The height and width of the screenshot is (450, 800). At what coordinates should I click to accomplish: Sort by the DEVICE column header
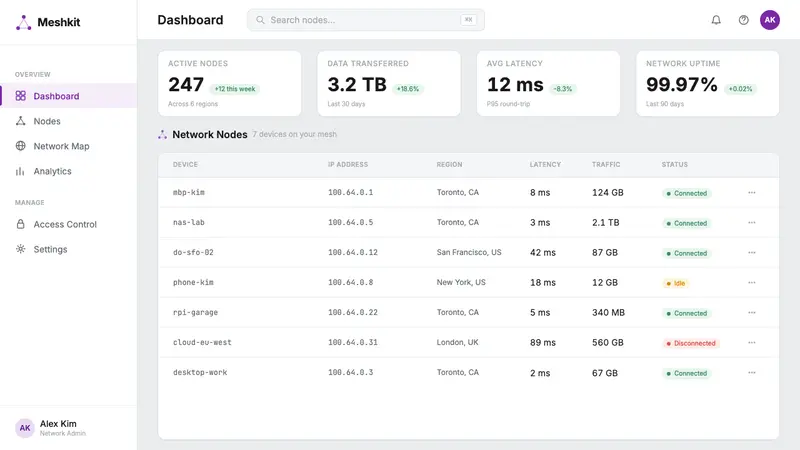pyautogui.click(x=185, y=164)
